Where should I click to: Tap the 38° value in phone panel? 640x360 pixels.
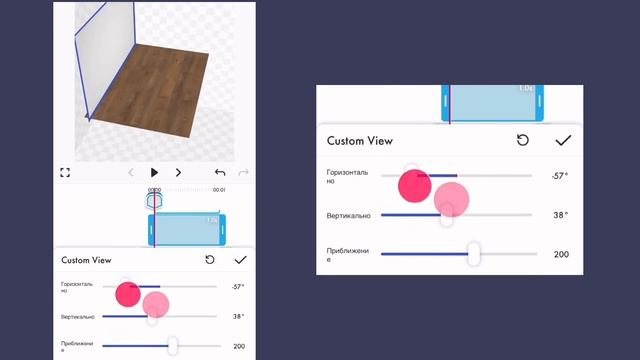point(239,316)
